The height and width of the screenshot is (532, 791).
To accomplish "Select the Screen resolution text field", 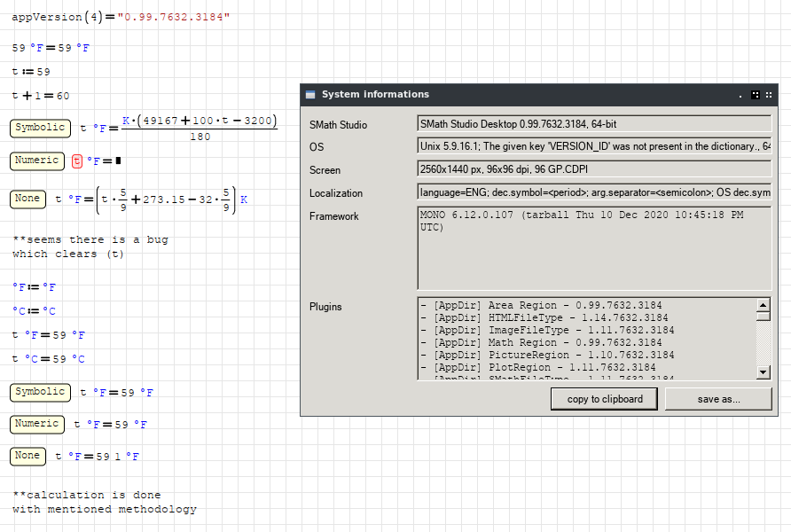I will (592, 168).
